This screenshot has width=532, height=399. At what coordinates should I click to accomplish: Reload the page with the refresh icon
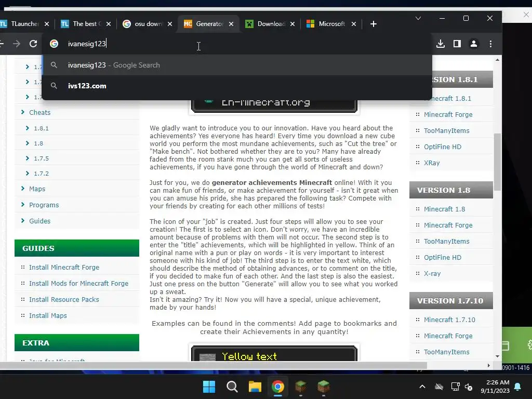coord(33,44)
